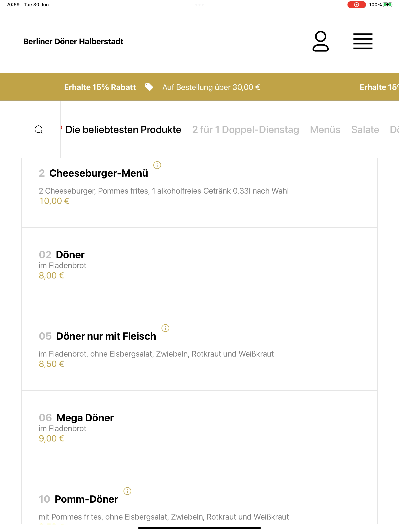Tap the search magnifier icon
The image size is (399, 532).
pos(39,129)
